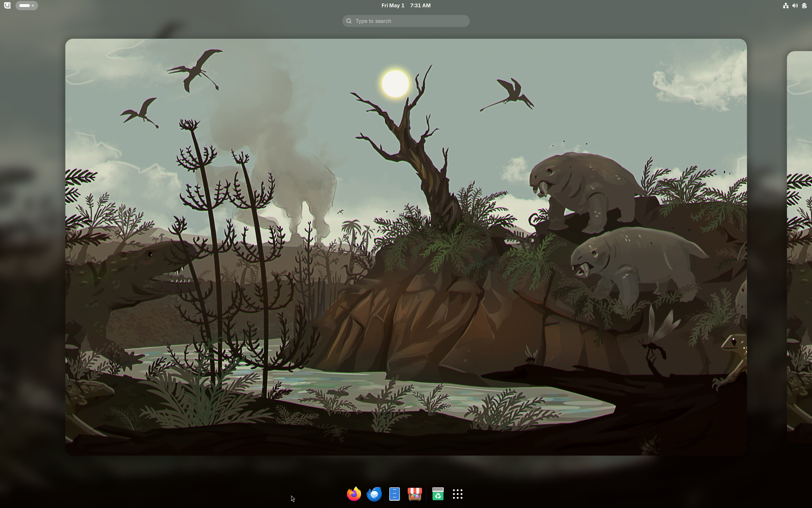
Task: Open the date and time calendar menu
Action: 406,5
